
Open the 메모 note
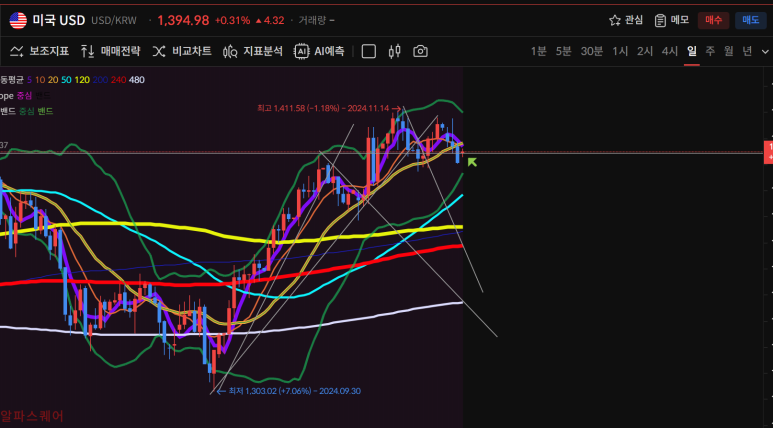click(x=671, y=20)
